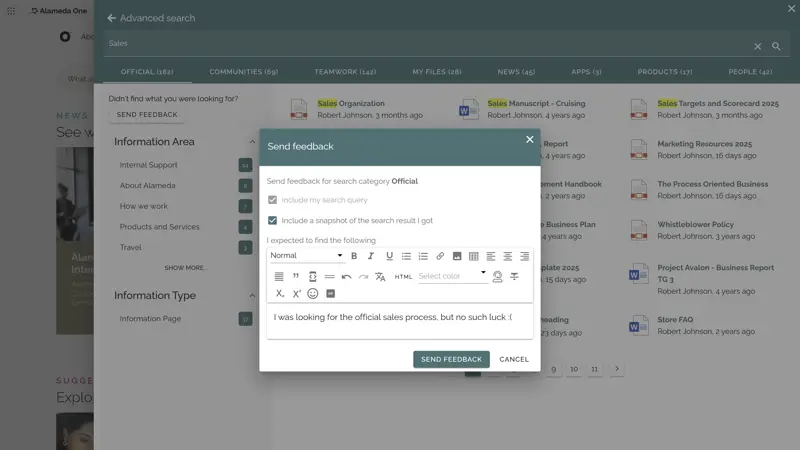800x450 pixels.
Task: Close the Send feedback dialog
Action: tap(530, 139)
